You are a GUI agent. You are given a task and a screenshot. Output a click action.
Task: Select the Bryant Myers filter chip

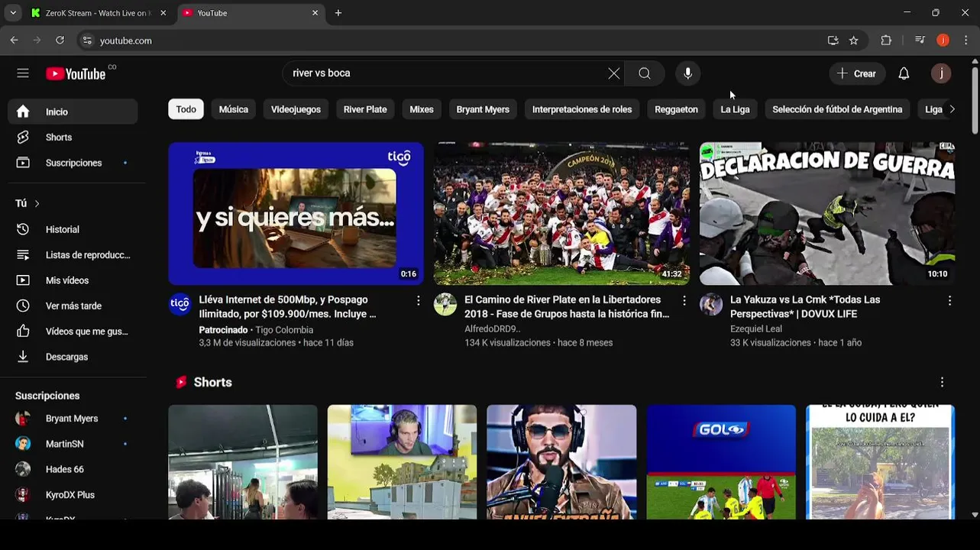click(x=483, y=109)
